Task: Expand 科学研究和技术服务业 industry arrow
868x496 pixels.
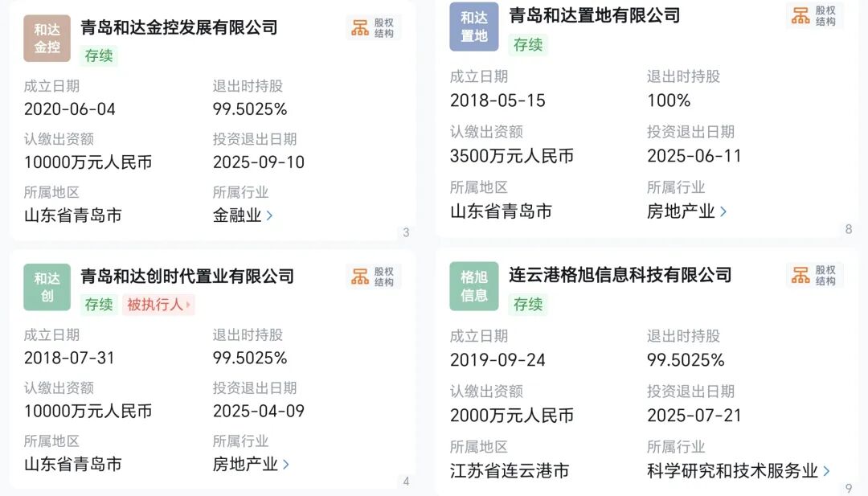Action: pos(826,471)
